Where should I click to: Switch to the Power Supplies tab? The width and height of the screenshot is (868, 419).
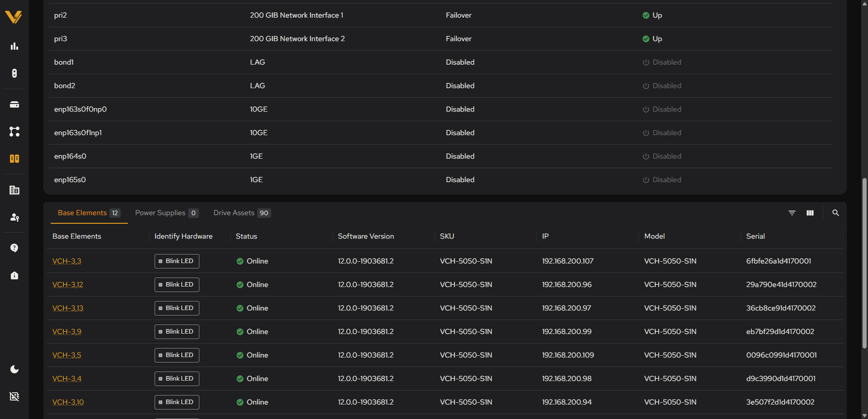(x=166, y=213)
